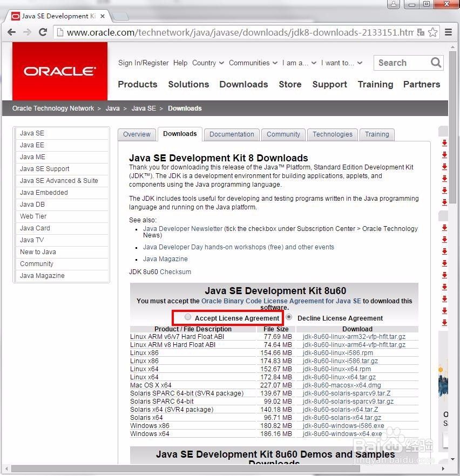Switch to the Documentation tab
Image resolution: width=460 pixels, height=476 pixels.
pyautogui.click(x=232, y=134)
